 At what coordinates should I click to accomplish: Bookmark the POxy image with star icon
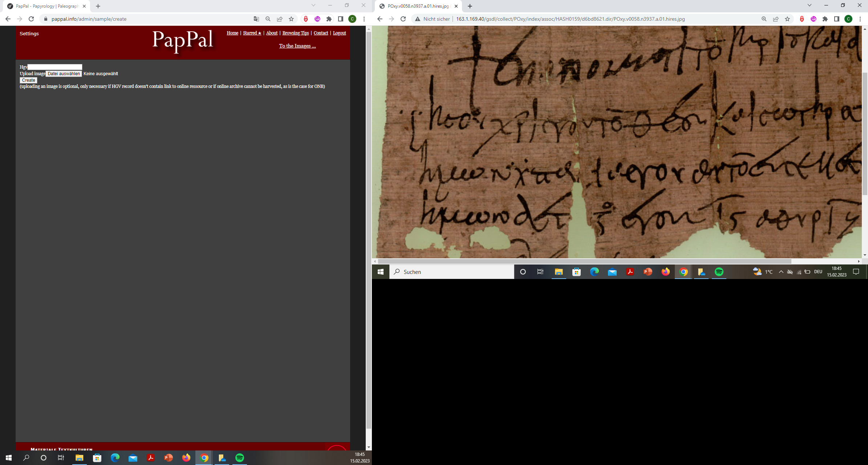tap(787, 19)
